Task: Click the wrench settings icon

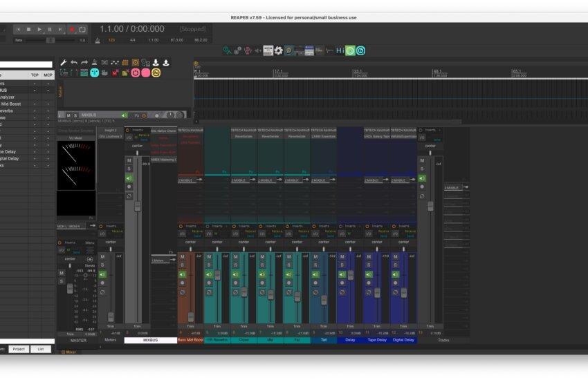Action: coord(64,63)
